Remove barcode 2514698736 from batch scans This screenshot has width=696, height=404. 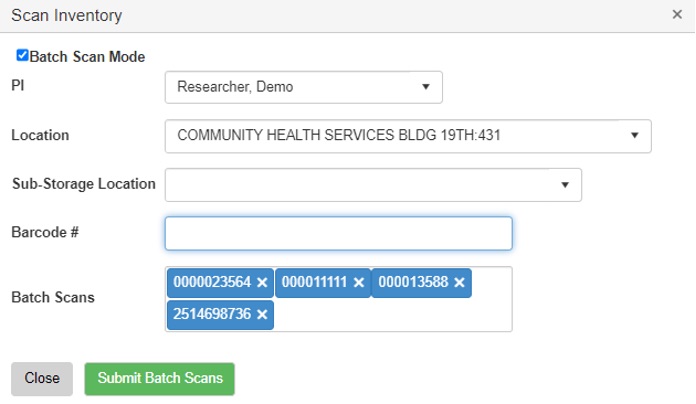[262, 315]
